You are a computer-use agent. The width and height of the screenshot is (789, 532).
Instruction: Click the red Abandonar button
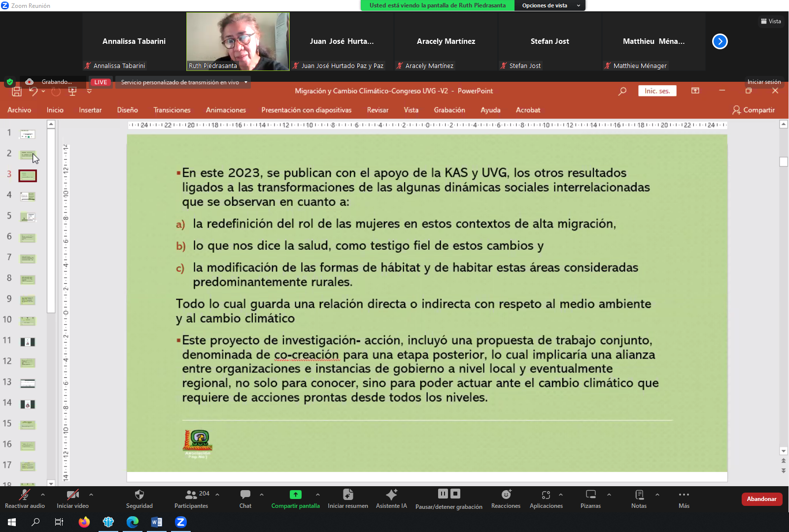(761, 499)
